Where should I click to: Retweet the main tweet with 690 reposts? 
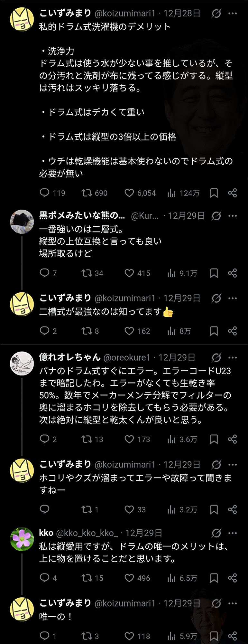(x=86, y=193)
